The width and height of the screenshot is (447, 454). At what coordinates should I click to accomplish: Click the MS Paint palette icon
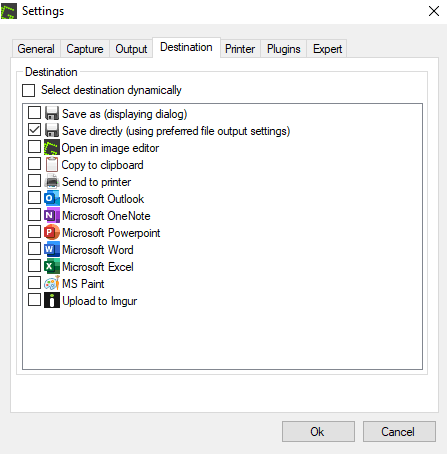[x=52, y=283]
